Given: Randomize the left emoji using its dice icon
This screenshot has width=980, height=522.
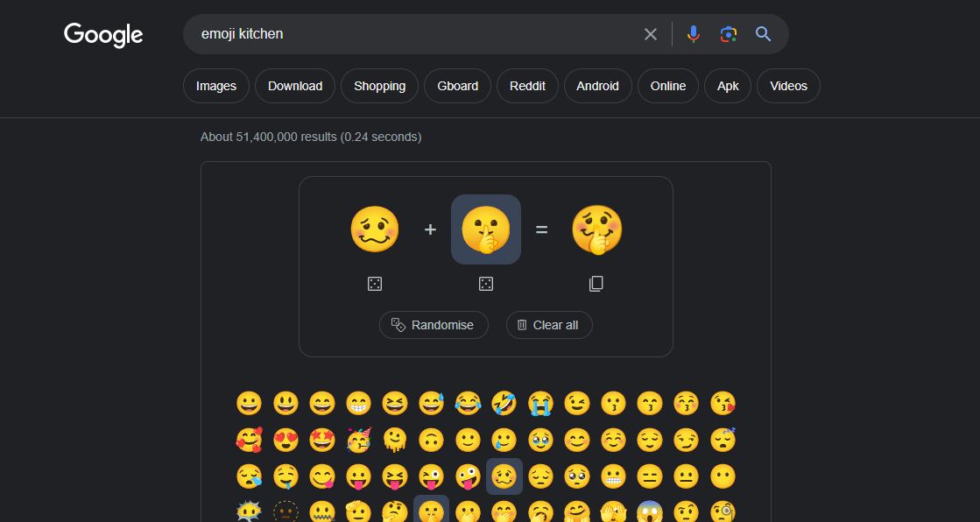Looking at the screenshot, I should (375, 283).
